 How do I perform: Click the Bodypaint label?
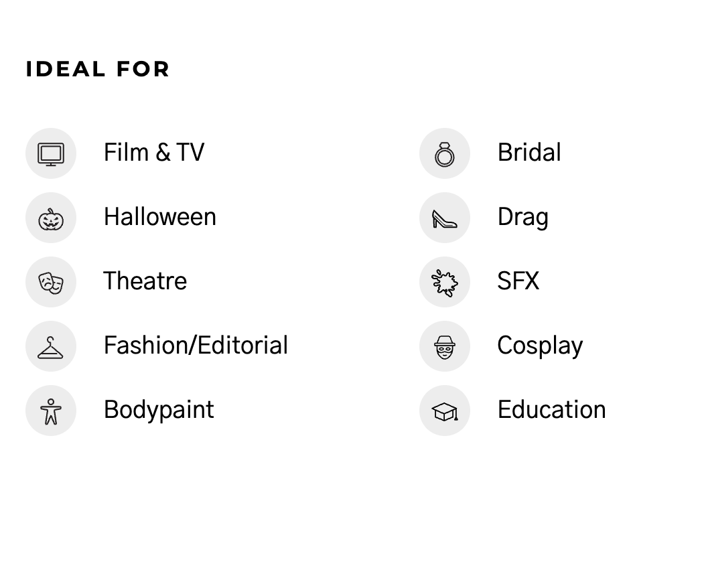[x=159, y=410]
